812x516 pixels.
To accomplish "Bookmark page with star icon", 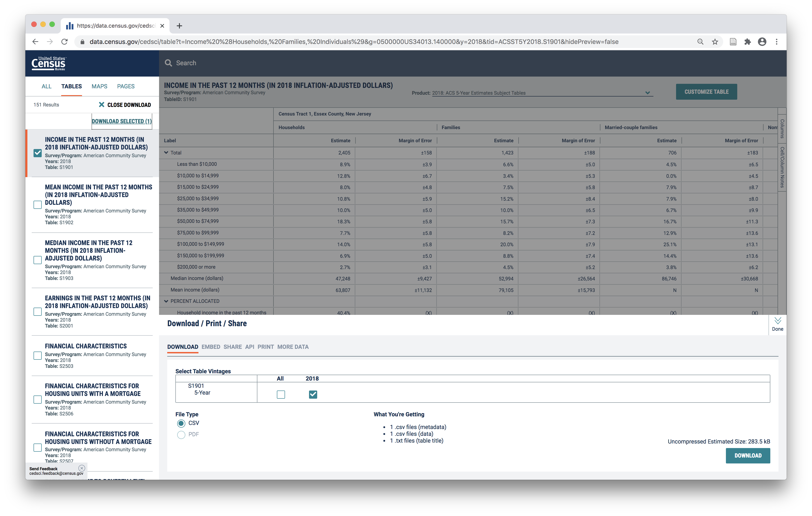I will click(x=715, y=42).
